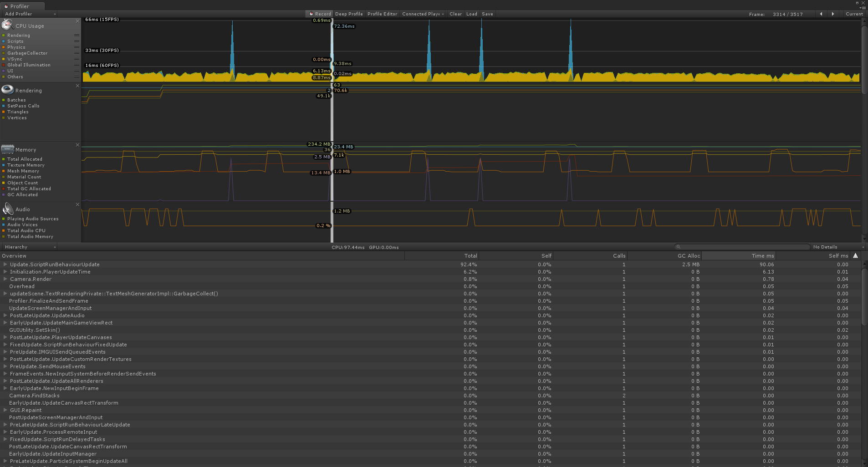The image size is (868, 467).
Task: Close the Audio profiler module
Action: 77,205
